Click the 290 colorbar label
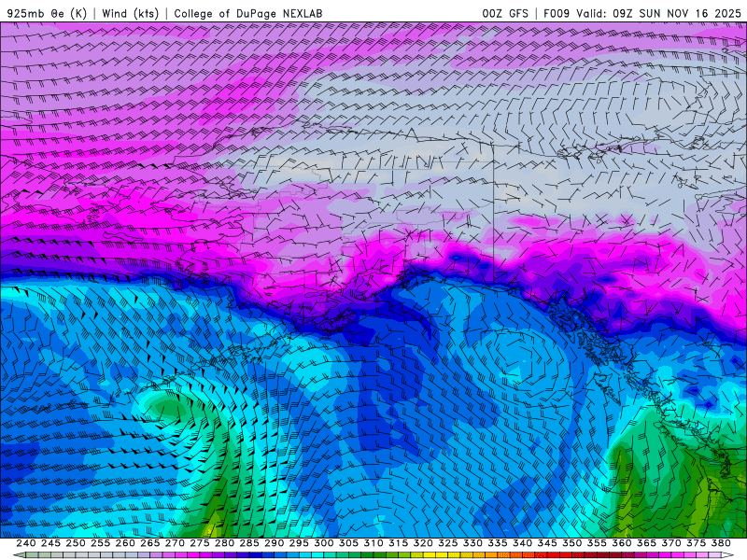Screen dimensions: 747x560 [x=274, y=543]
